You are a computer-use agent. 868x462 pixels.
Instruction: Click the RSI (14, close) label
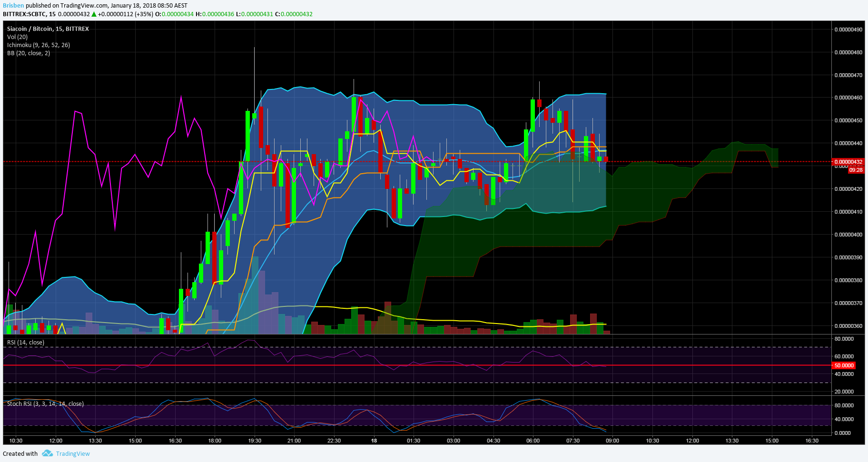[x=26, y=342]
